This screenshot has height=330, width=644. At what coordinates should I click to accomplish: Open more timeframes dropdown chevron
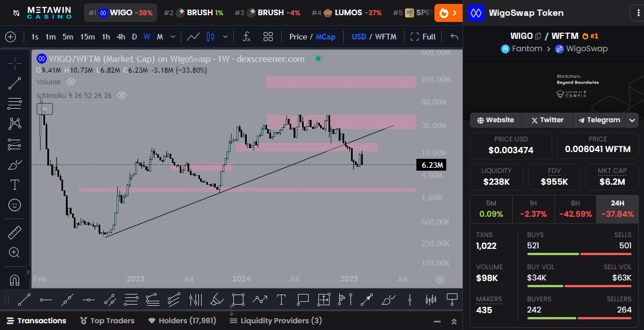point(173,37)
